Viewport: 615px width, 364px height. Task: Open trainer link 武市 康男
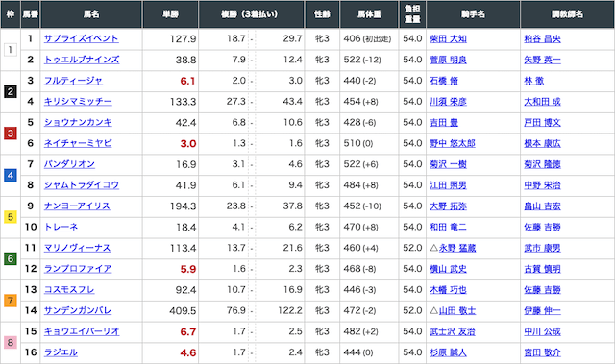[542, 248]
